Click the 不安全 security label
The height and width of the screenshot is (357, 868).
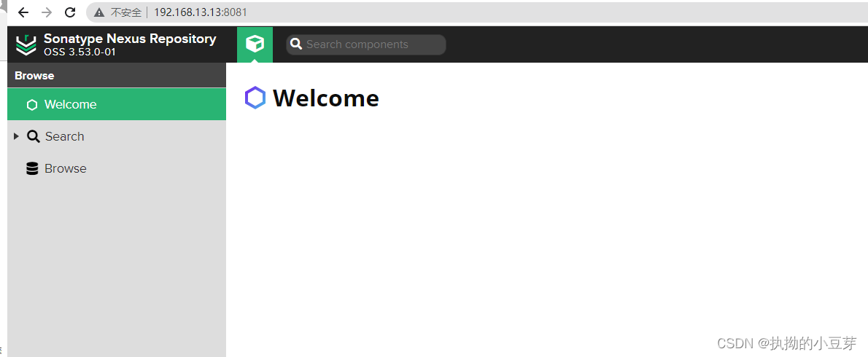tap(126, 12)
